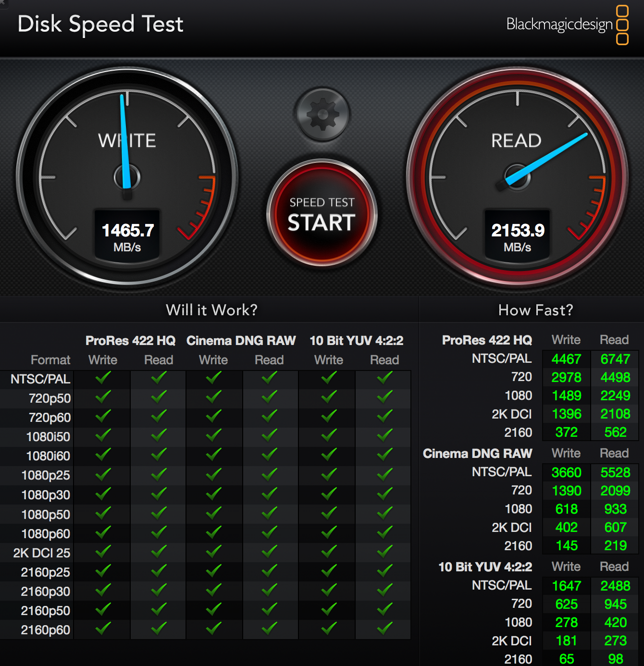The image size is (644, 666).
Task: Click ProRes 422 HQ Write check for NTSC/PAL
Action: click(103, 378)
